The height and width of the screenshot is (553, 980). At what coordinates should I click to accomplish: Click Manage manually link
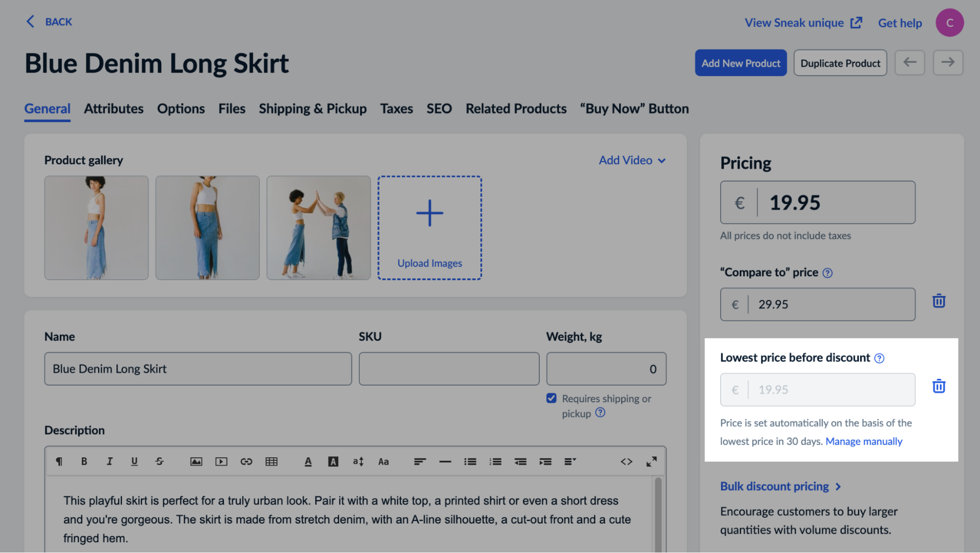tap(863, 441)
